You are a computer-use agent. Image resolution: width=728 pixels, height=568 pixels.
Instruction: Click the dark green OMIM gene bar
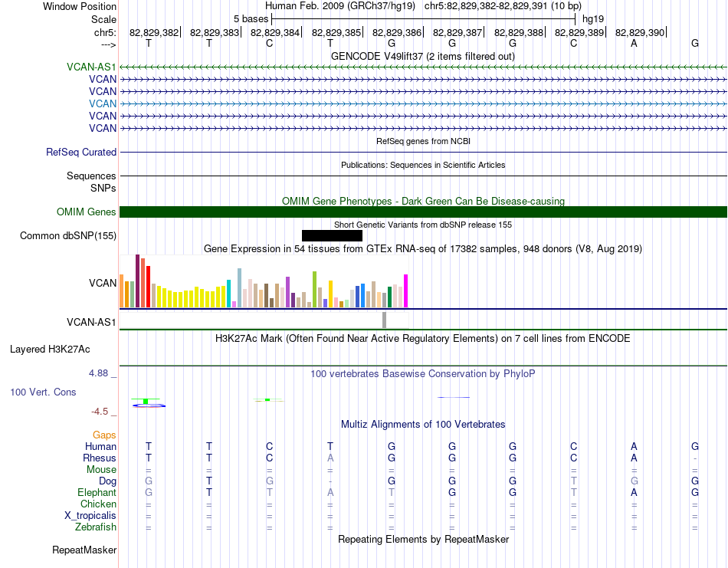click(x=423, y=212)
